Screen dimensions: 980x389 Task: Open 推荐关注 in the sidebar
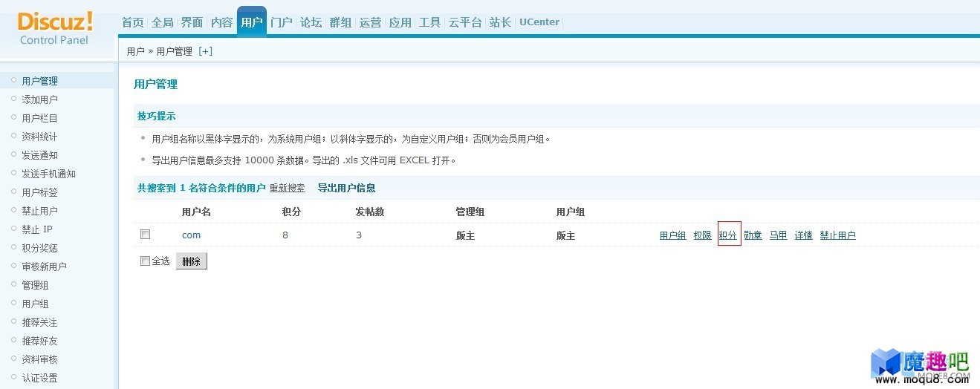click(x=39, y=322)
